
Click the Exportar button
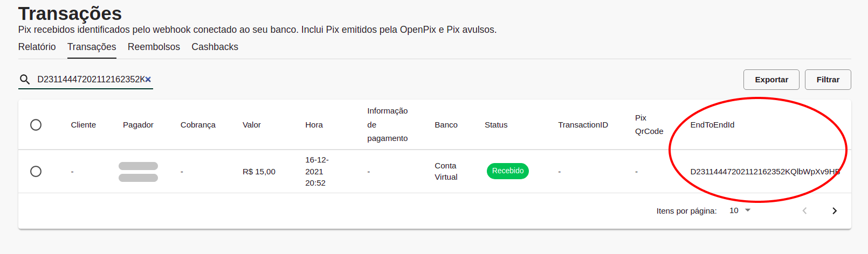[x=771, y=80]
